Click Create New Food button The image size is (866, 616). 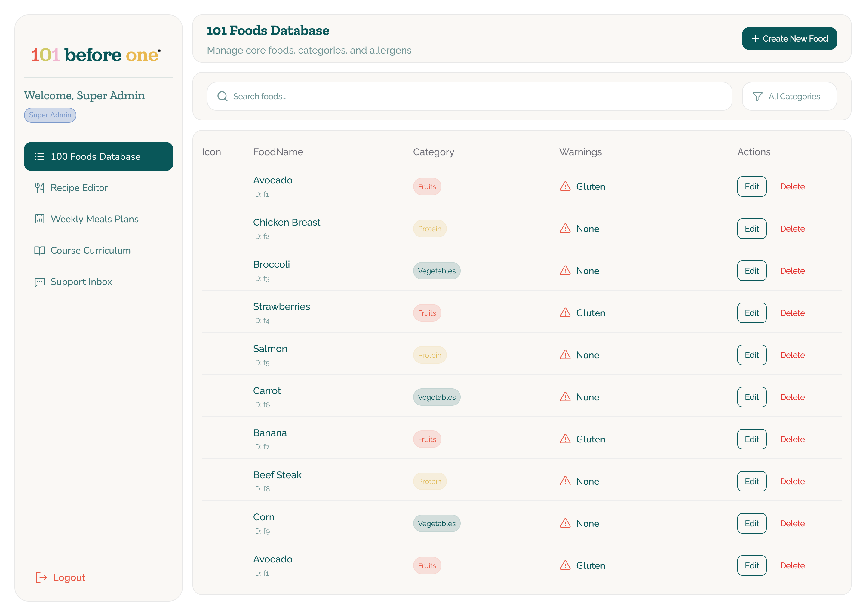point(789,38)
